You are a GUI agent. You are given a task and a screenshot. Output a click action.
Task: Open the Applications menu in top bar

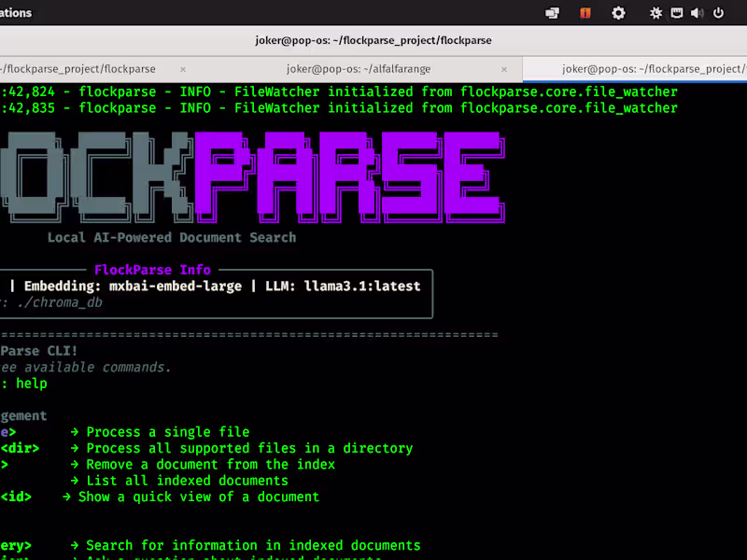[x=16, y=13]
